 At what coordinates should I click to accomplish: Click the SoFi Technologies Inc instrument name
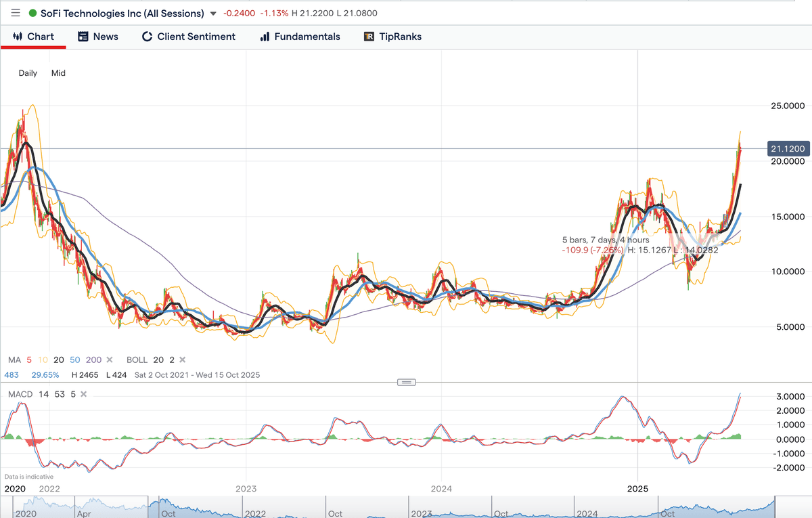[x=122, y=13]
